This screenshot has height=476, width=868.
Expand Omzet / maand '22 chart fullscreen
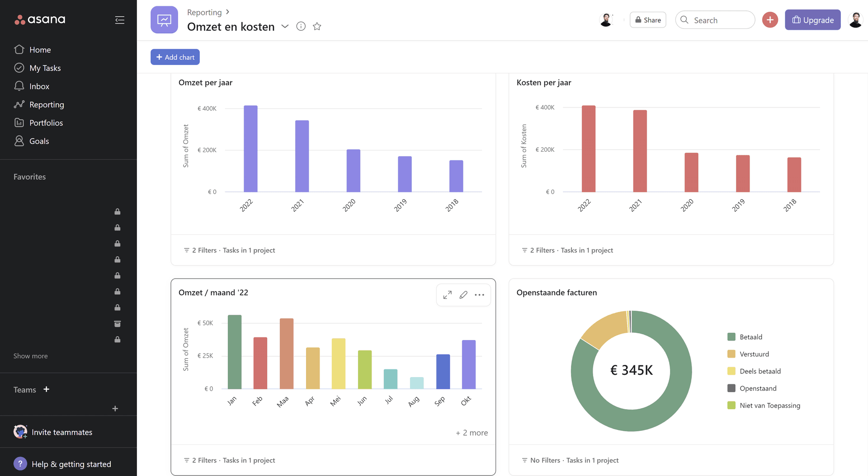[x=447, y=295]
